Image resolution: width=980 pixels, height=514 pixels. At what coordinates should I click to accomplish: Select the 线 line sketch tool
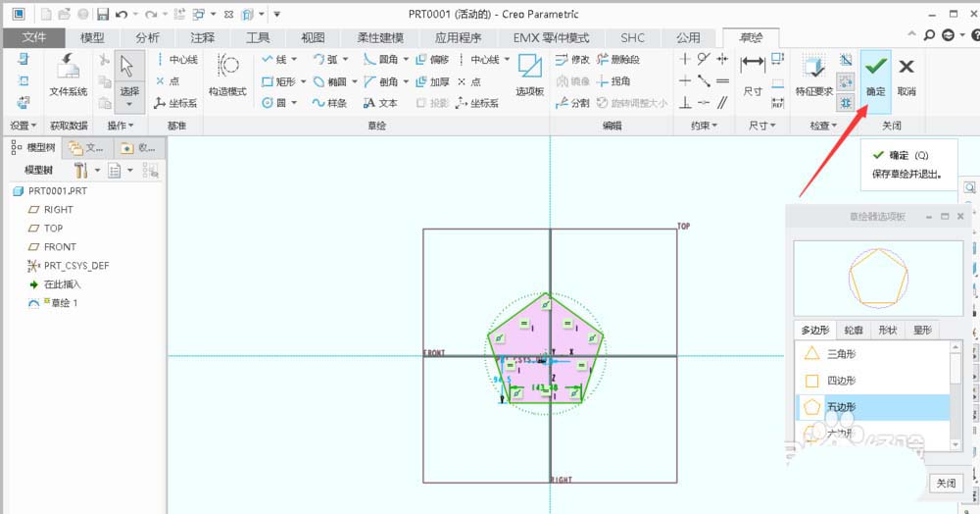coord(274,60)
